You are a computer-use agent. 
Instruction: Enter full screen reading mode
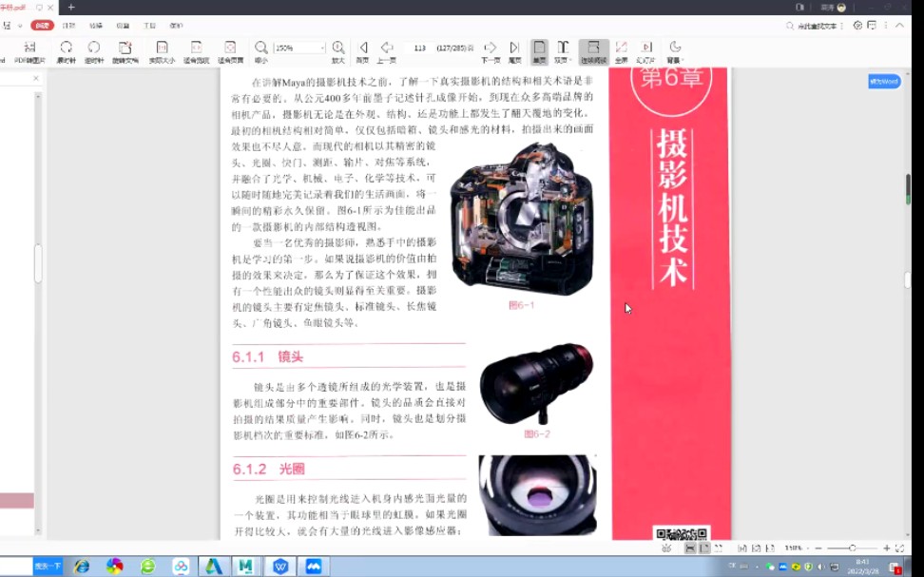(622, 46)
